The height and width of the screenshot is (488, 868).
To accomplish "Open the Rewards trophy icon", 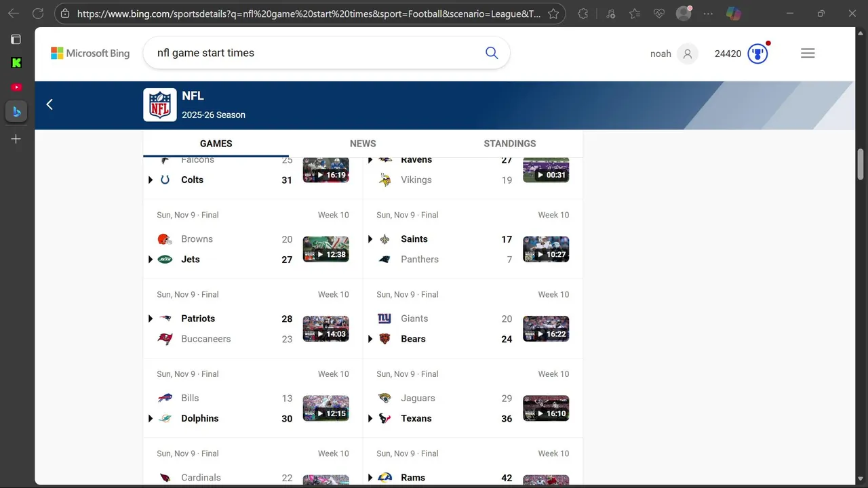I will coord(757,54).
